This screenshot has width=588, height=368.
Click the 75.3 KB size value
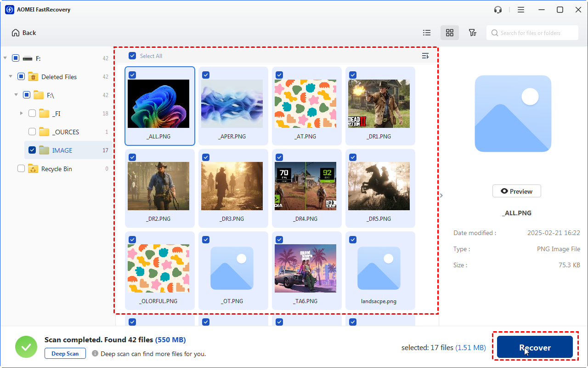pos(569,265)
